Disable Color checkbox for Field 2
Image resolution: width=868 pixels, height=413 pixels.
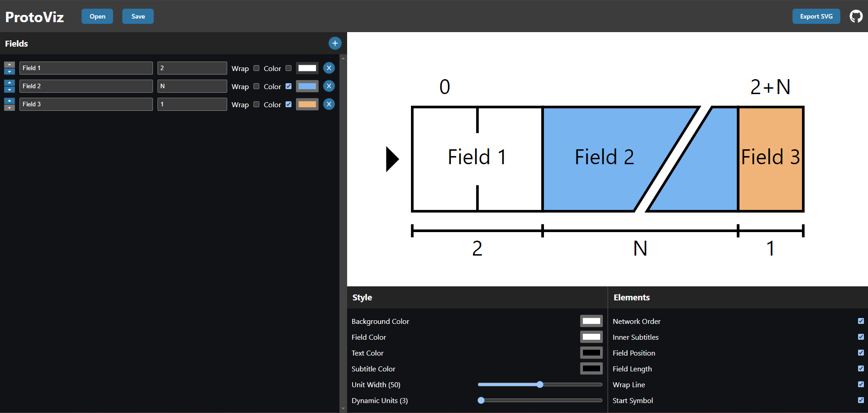[x=288, y=86]
